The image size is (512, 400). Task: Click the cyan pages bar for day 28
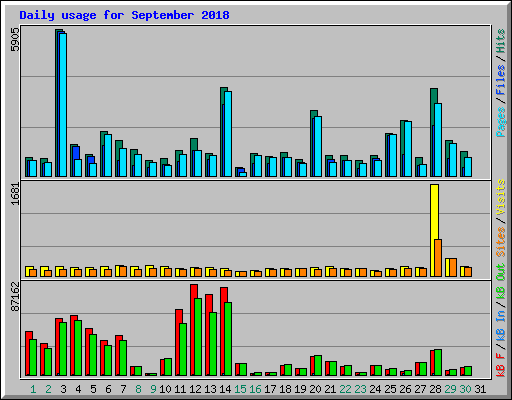438,140
